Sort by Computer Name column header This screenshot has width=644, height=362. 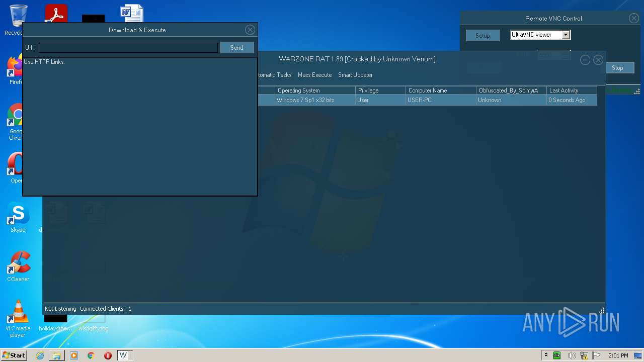441,90
